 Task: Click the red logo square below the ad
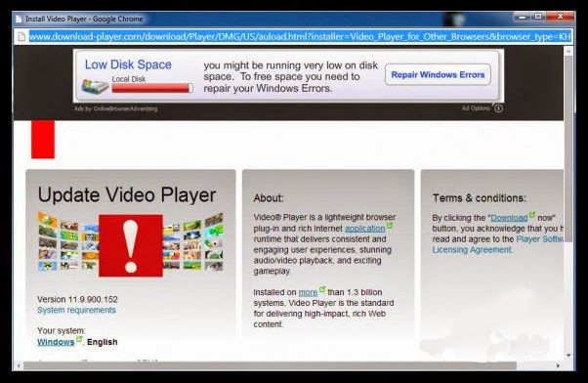pyautogui.click(x=43, y=139)
